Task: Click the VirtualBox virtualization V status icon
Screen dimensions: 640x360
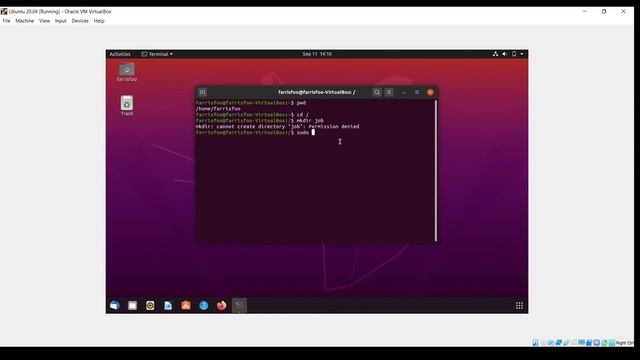Action: 597,342
